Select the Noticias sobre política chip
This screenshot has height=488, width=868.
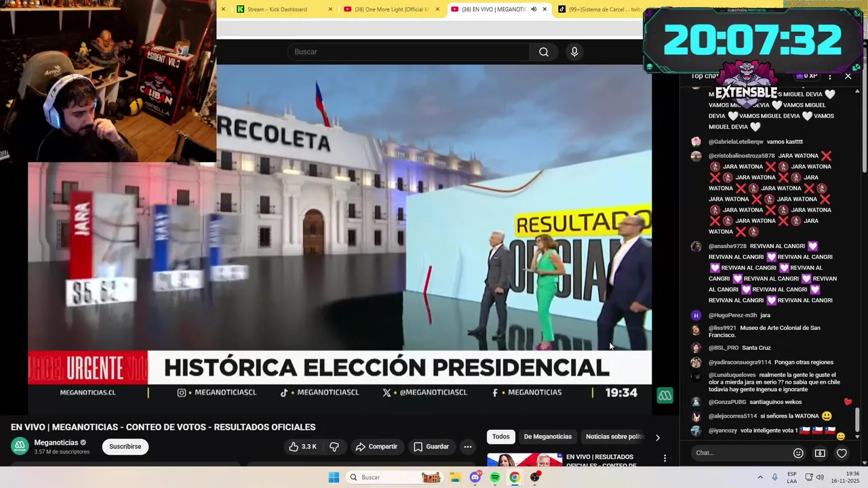pos(614,436)
